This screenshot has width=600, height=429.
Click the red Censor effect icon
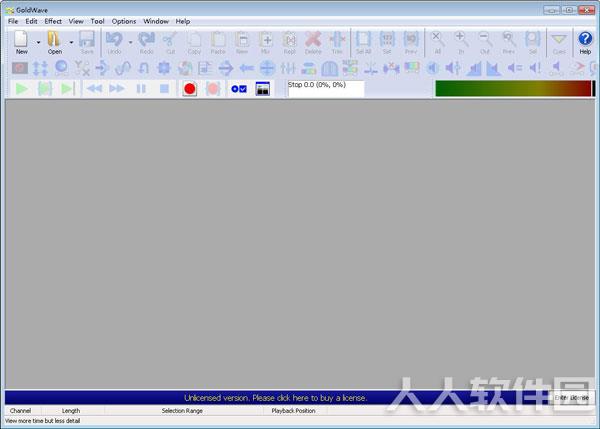tap(20, 68)
